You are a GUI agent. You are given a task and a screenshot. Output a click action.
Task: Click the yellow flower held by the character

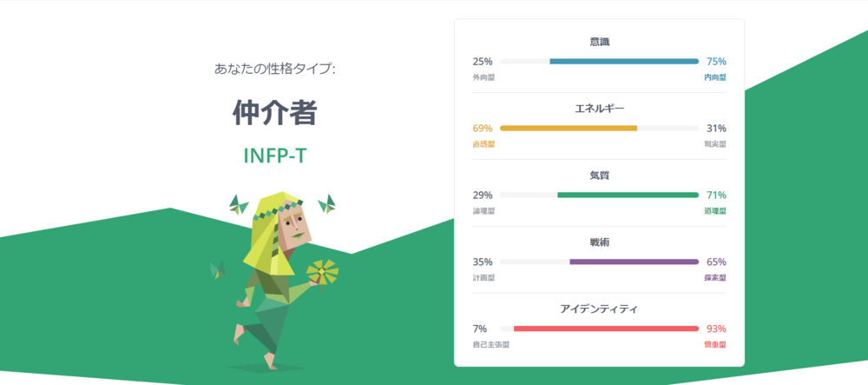323,273
